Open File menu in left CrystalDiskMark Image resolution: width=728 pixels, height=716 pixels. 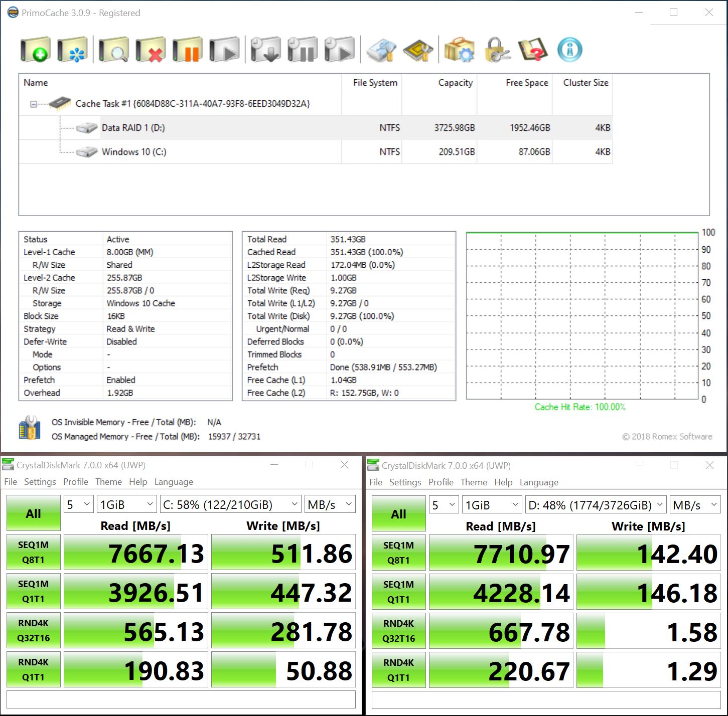11,482
